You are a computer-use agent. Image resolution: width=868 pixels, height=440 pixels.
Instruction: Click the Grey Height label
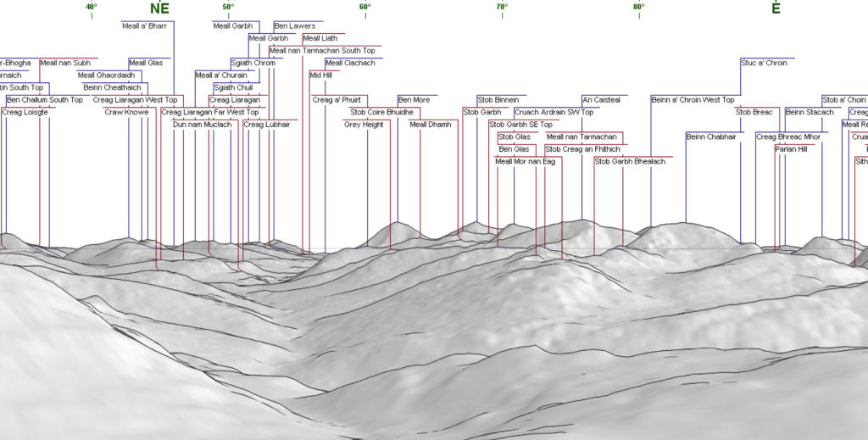click(364, 125)
